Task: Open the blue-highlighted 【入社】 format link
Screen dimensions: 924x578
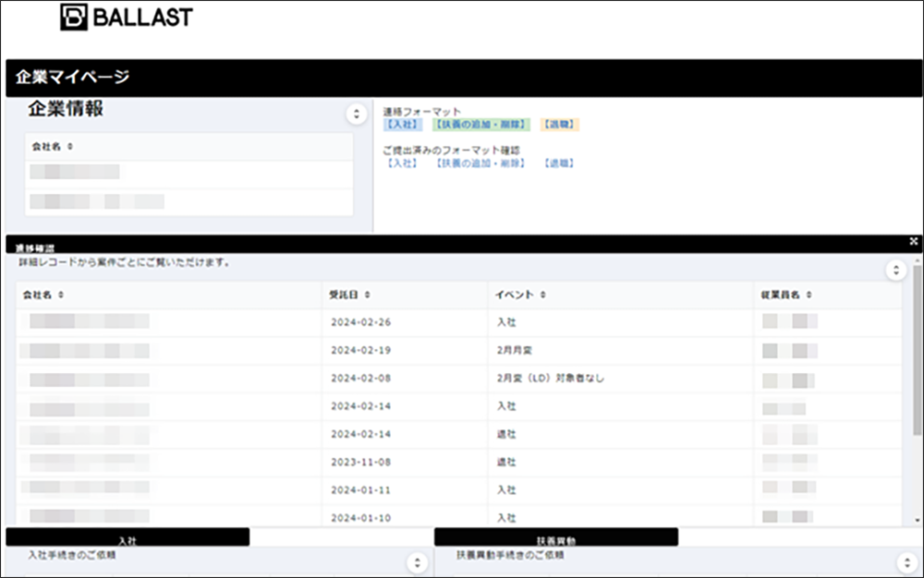Action: pyautogui.click(x=403, y=125)
